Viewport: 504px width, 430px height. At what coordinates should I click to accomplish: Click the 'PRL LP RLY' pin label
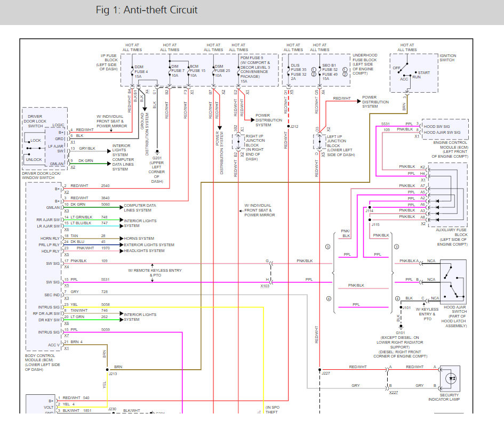pos(49,245)
